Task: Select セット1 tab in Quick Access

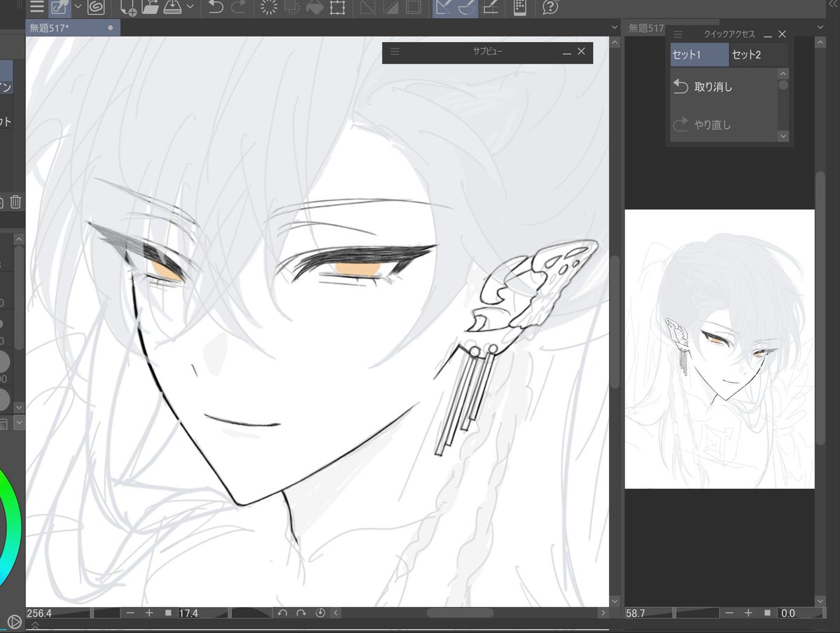Action: [699, 55]
